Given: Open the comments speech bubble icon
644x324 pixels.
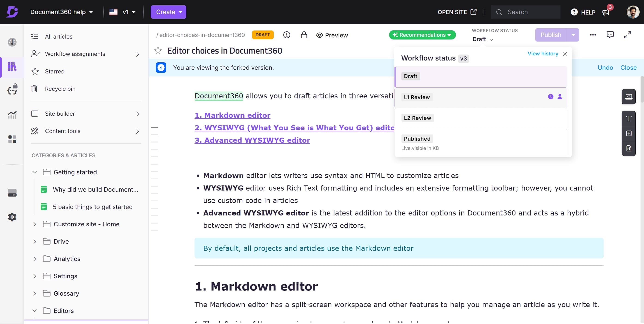Looking at the screenshot, I should (610, 35).
